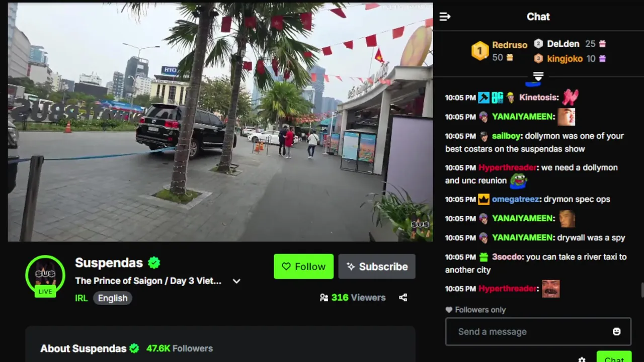This screenshot has height=362, width=644.
Task: Select the IRL category link
Action: pos(82,298)
